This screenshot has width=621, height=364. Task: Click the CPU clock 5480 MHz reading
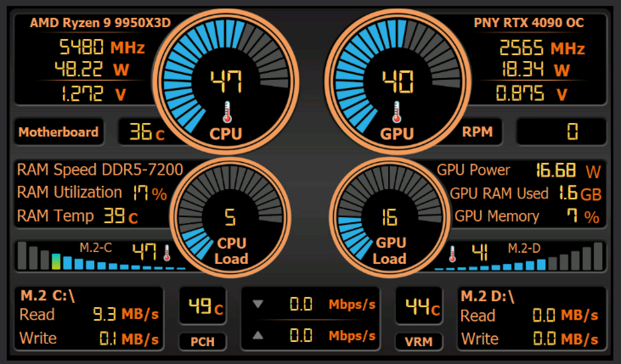click(102, 47)
